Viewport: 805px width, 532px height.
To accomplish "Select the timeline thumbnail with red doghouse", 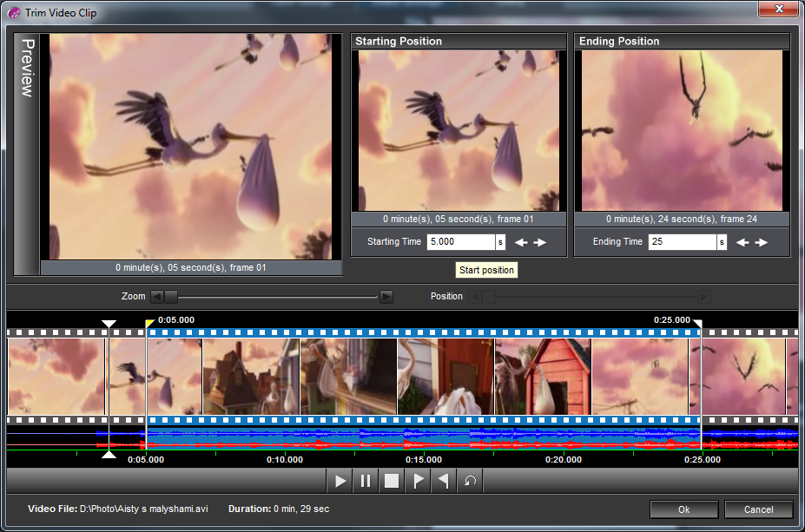I will (543, 376).
